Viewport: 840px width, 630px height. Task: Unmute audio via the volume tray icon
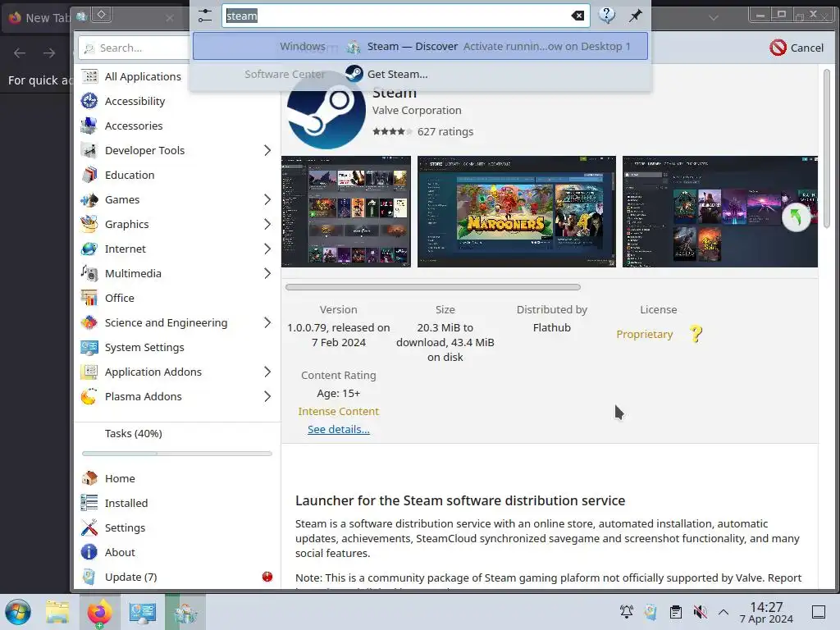(x=700, y=612)
